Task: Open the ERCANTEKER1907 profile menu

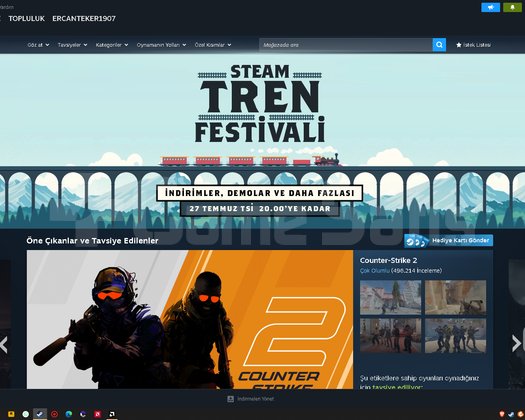Action: point(84,19)
